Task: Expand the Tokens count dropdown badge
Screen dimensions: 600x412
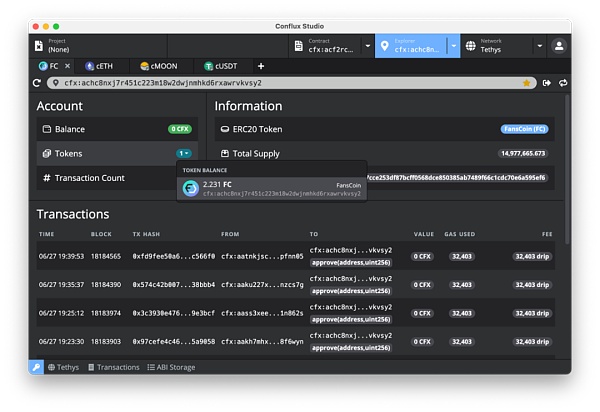Action: click(184, 153)
